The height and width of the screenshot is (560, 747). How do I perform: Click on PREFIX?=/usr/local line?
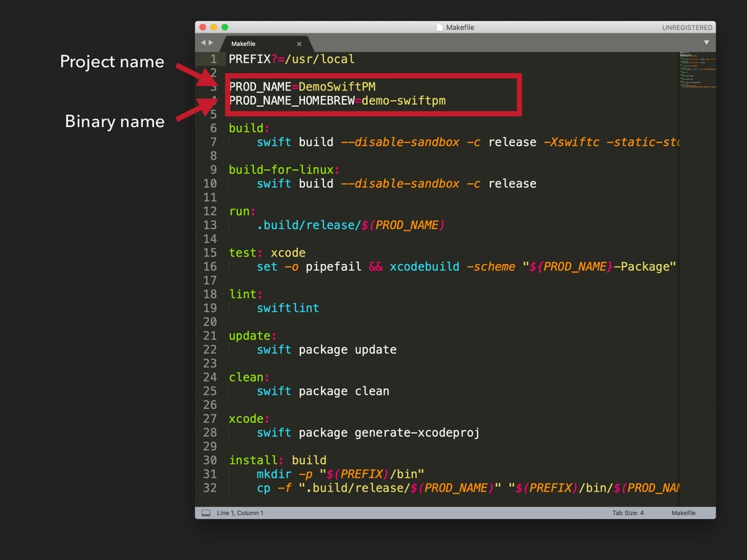292,59
